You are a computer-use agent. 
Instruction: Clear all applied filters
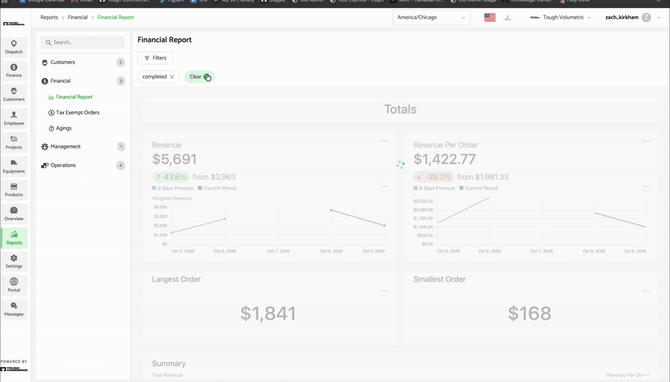200,77
